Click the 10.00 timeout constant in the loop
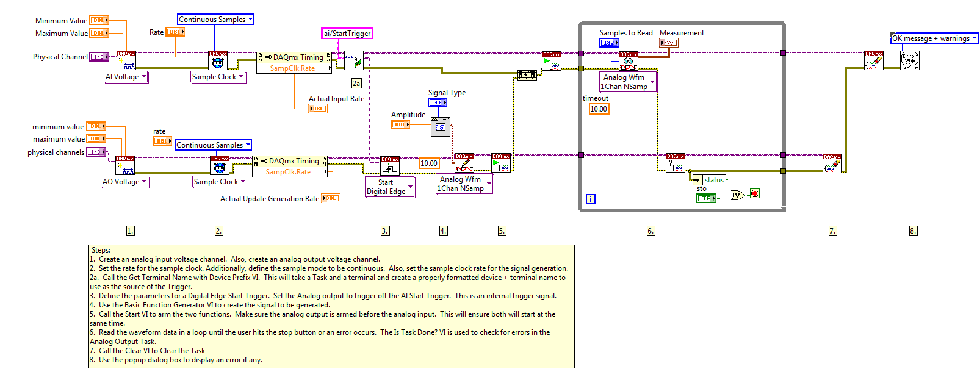 pyautogui.click(x=599, y=109)
